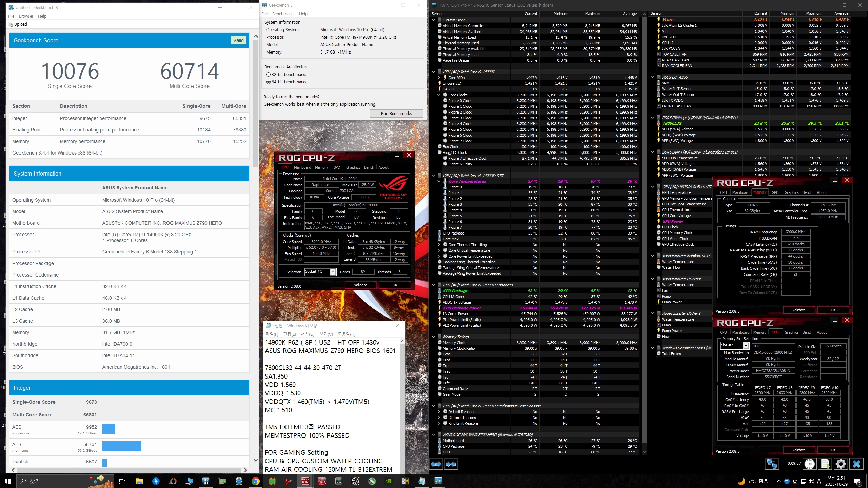Click HWiNFO shrink columns arrows icon

[451, 464]
